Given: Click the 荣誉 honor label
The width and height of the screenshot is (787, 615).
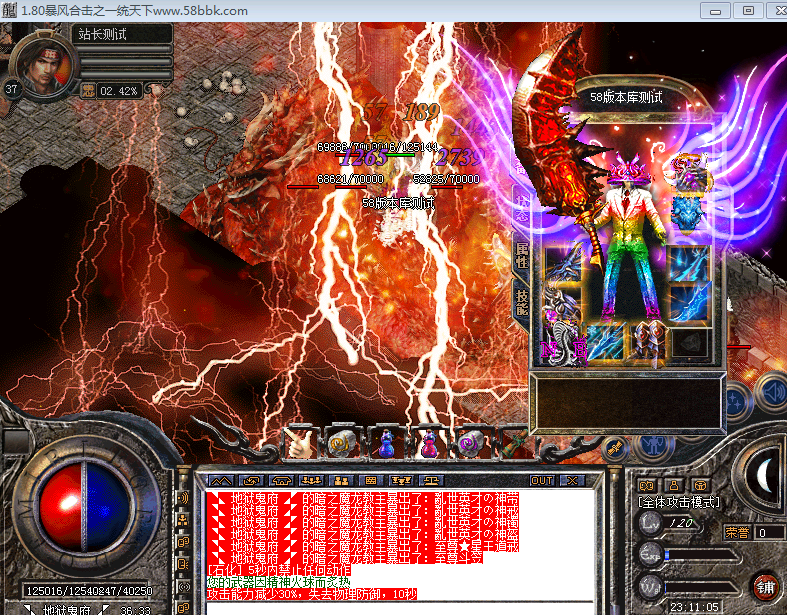Looking at the screenshot, I should click(x=737, y=533).
